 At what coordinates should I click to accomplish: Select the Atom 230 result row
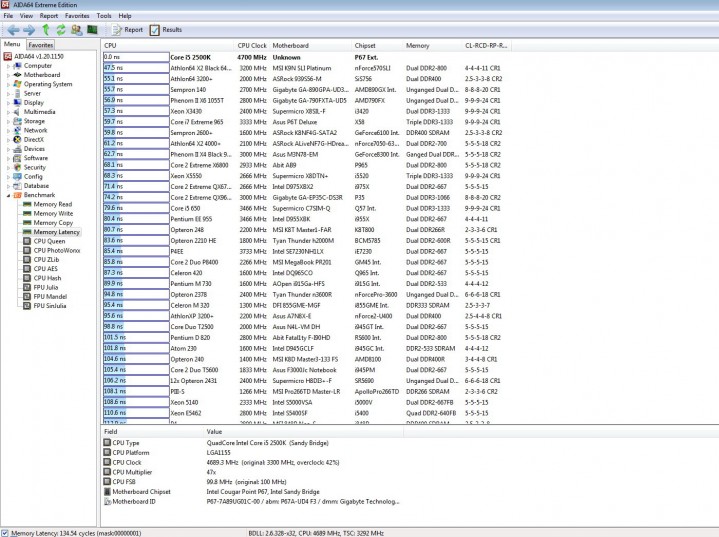pyautogui.click(x=306, y=349)
